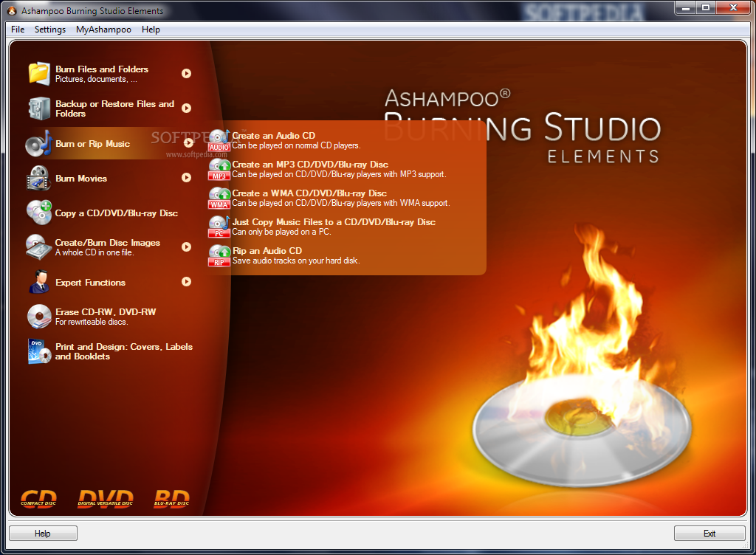
Task: Open the Help menu in menu bar
Action: click(x=151, y=30)
